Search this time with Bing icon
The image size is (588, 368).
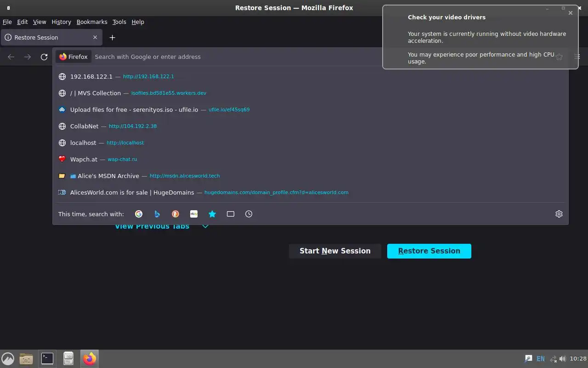157,214
